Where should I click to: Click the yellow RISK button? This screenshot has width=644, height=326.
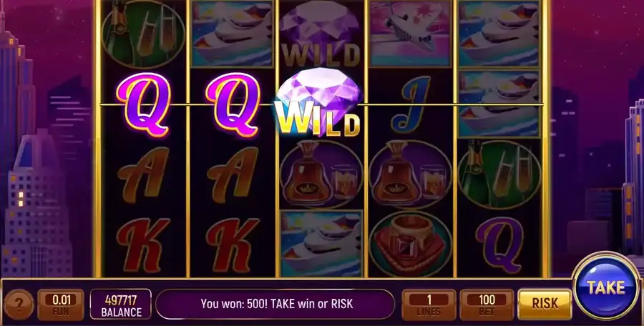pyautogui.click(x=545, y=305)
